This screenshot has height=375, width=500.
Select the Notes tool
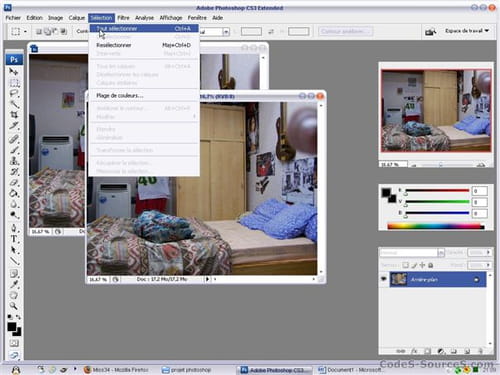tap(14, 274)
